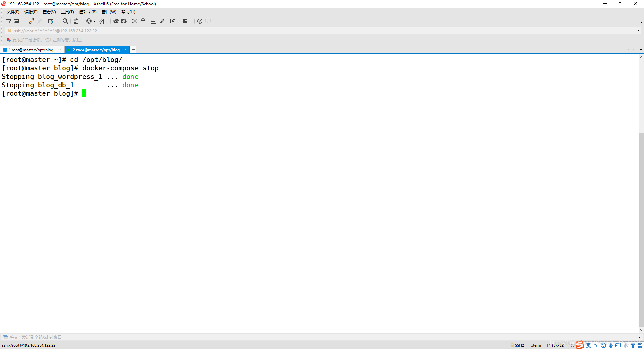Add a new tab with plus button

pos(133,50)
